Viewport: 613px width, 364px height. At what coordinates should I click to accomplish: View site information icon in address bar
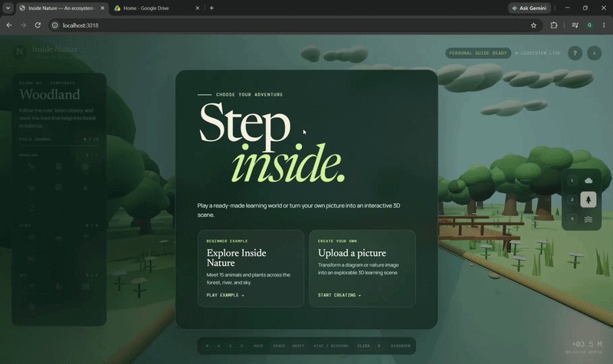tap(55, 25)
